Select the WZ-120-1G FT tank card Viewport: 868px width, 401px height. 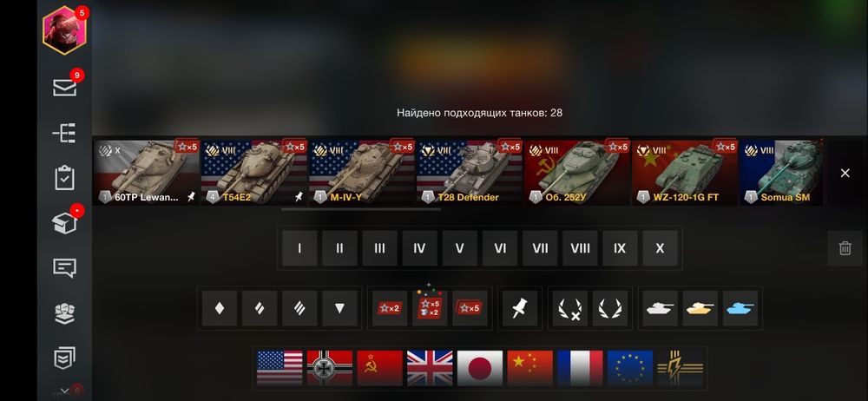click(684, 172)
